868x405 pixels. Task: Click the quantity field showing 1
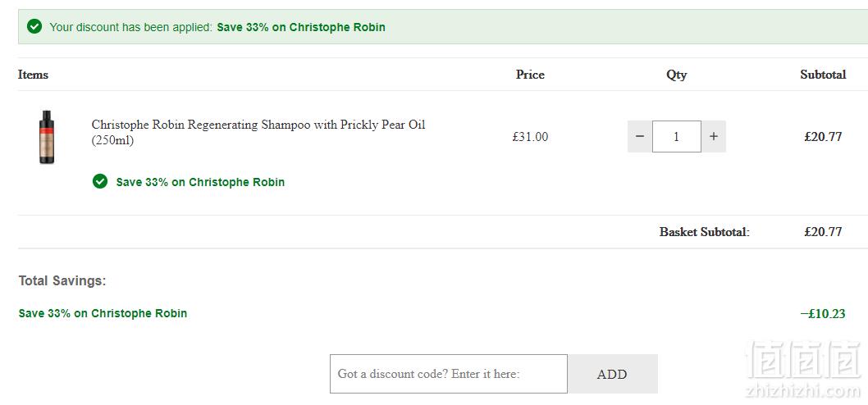[677, 136]
